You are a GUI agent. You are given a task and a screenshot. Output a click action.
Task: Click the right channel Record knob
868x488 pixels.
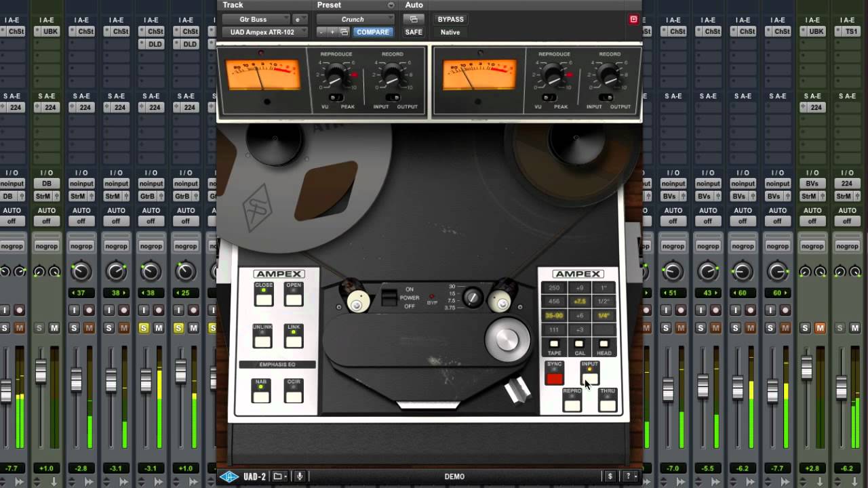click(609, 75)
